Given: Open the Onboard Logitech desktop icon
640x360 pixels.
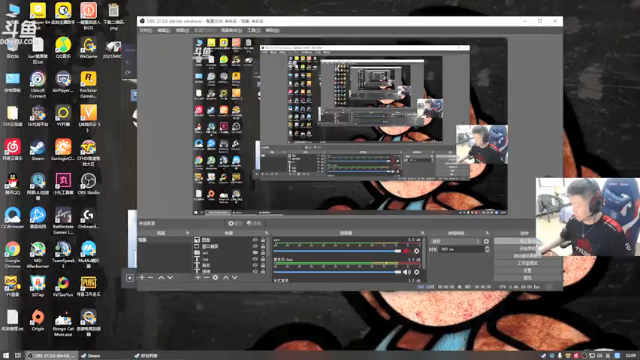Looking at the screenshot, I should tap(88, 218).
